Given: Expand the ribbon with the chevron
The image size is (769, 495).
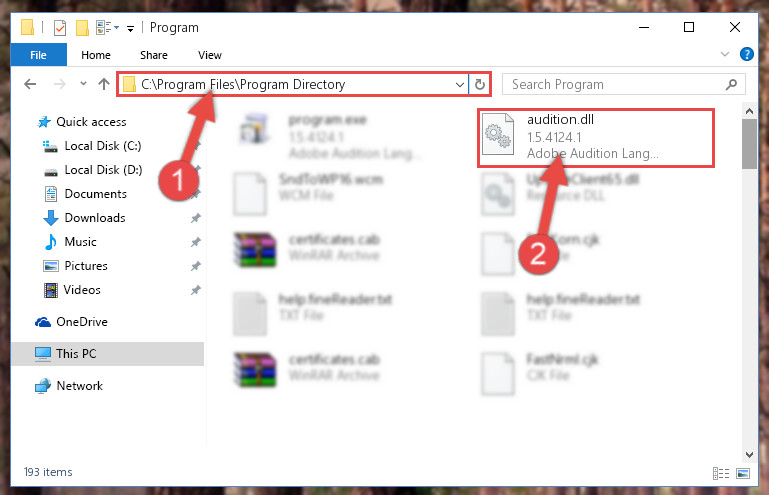Looking at the screenshot, I should coord(725,54).
